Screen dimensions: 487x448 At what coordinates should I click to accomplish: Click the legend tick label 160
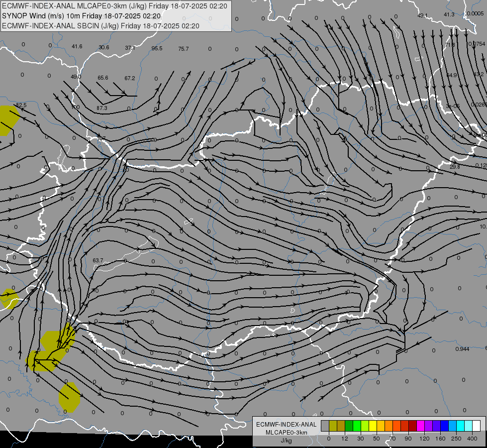[x=440, y=439]
